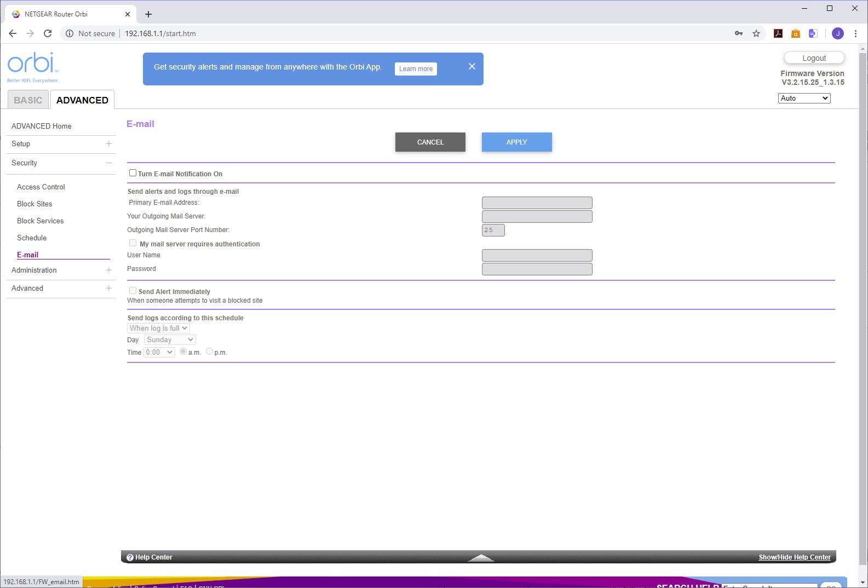Open Access Control settings

coord(41,187)
